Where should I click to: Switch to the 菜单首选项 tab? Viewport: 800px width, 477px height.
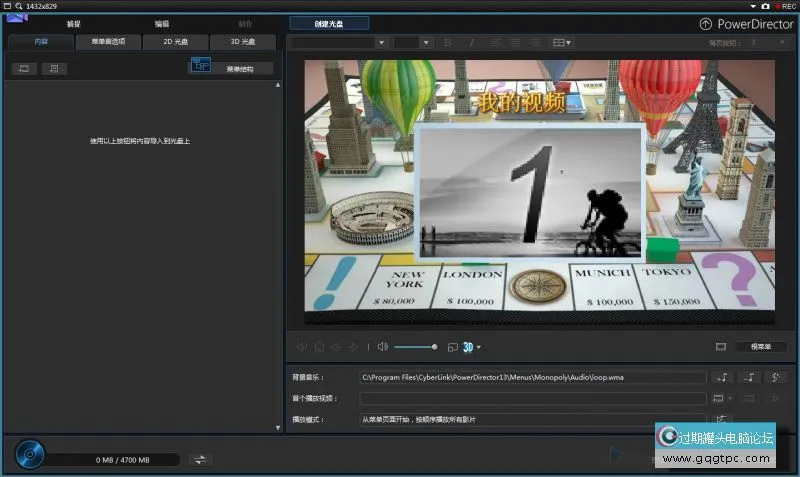pos(108,42)
